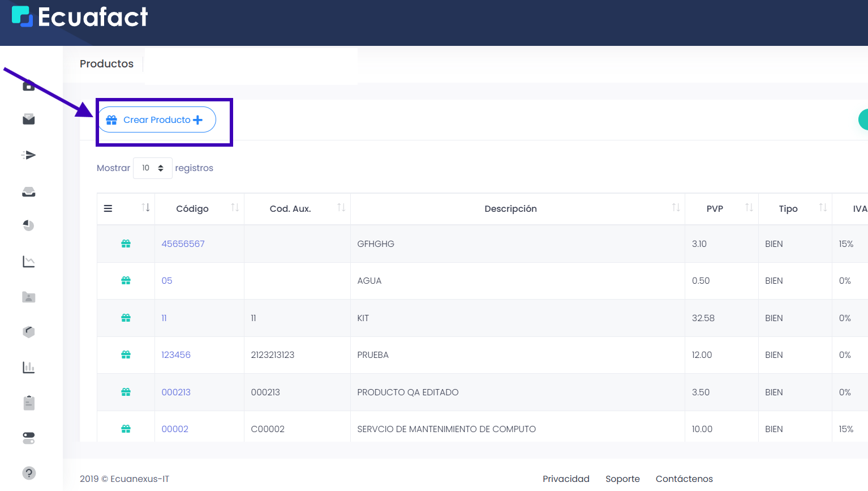Toggle sorting on the Código column
The width and height of the screenshot is (868, 491).
tap(235, 208)
